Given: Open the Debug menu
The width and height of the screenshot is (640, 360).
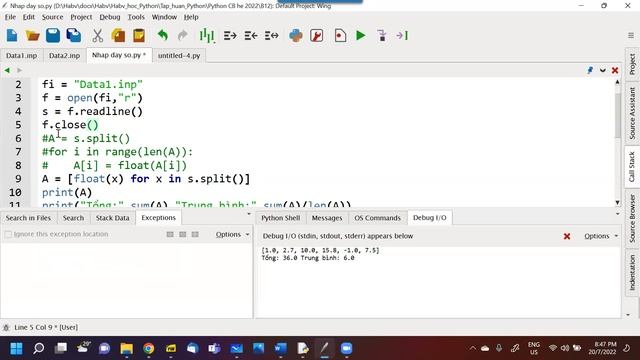Looking at the screenshot, I should (x=110, y=17).
